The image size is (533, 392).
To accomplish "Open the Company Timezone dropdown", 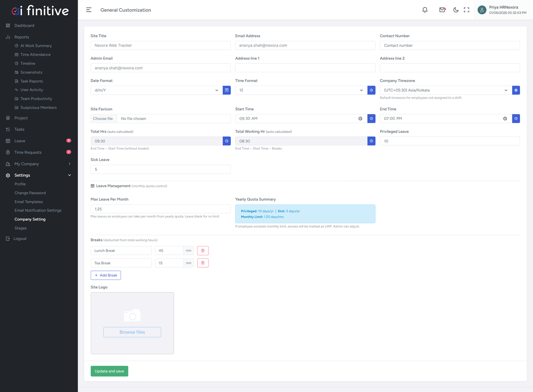I will pyautogui.click(x=445, y=90).
